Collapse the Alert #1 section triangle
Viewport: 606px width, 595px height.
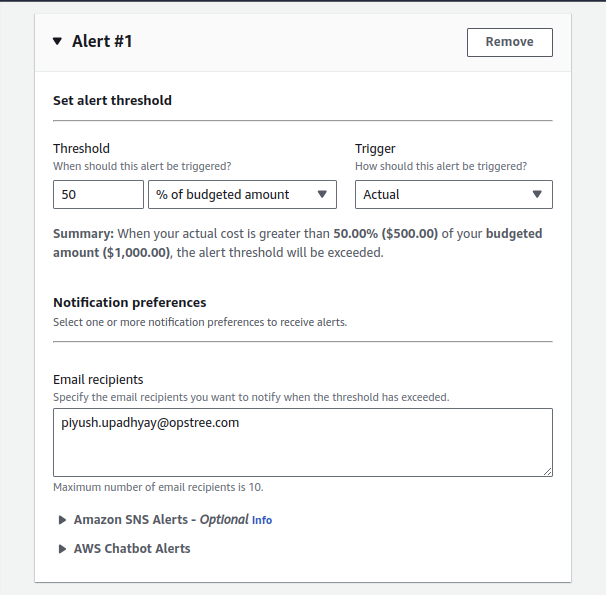coord(58,42)
